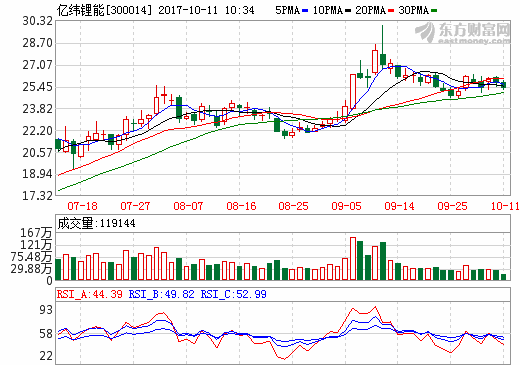Click the 30PMA green legend swatch
The height and width of the screenshot is (365, 520).
pos(434,11)
